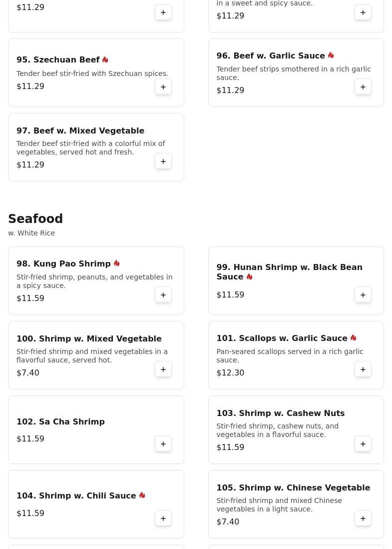Add Shrimp w. Mixed Vegetable to order
The width and height of the screenshot is (392, 549).
click(x=163, y=369)
